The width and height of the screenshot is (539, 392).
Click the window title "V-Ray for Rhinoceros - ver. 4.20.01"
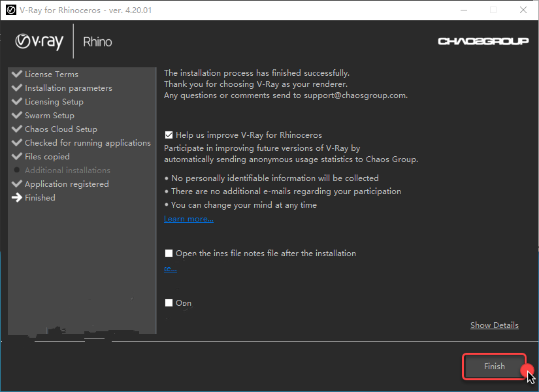[86, 10]
